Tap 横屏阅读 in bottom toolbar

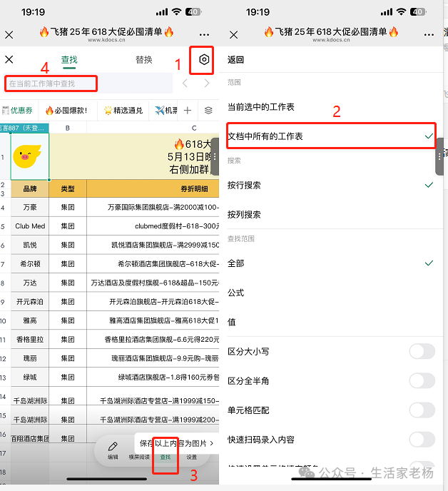click(x=139, y=457)
